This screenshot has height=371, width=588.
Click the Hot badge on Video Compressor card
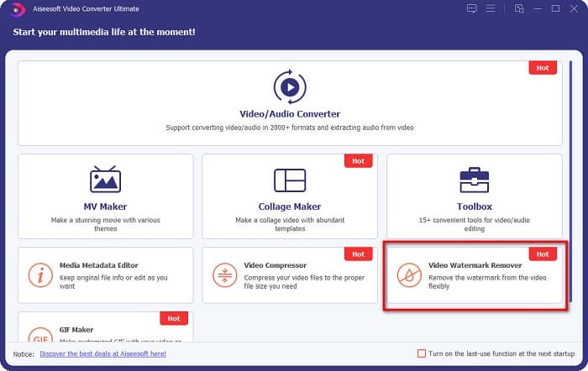[x=358, y=254]
